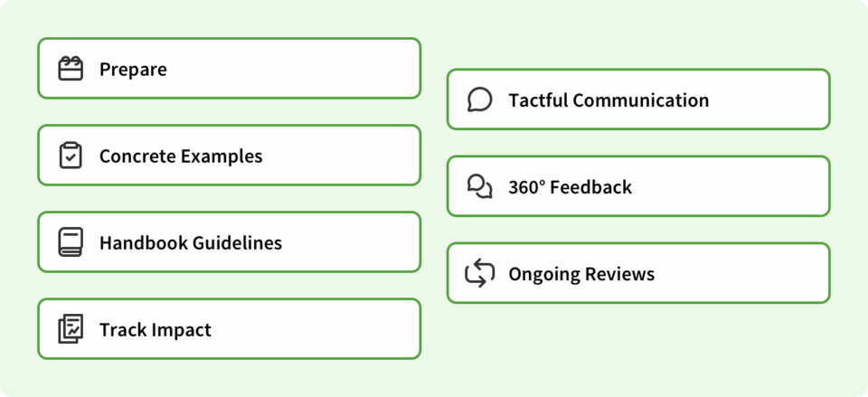
Task: Open the "Handbook Guidelines" label
Action: [190, 242]
